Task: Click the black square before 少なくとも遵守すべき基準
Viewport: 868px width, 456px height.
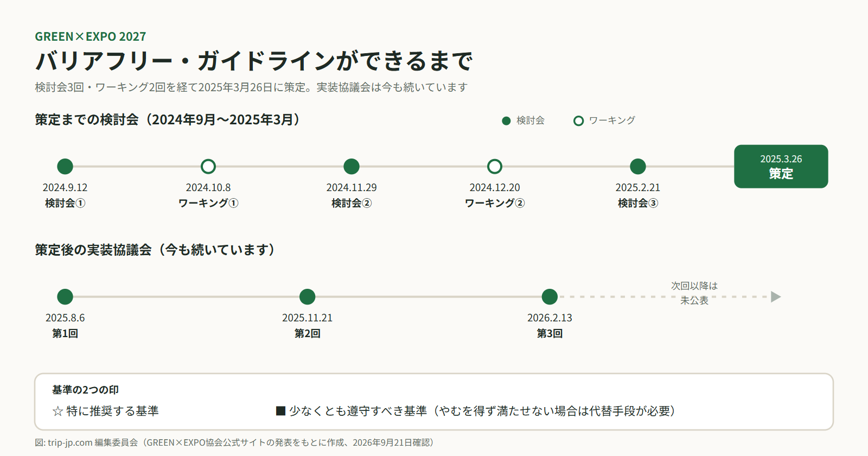Action: [x=281, y=411]
